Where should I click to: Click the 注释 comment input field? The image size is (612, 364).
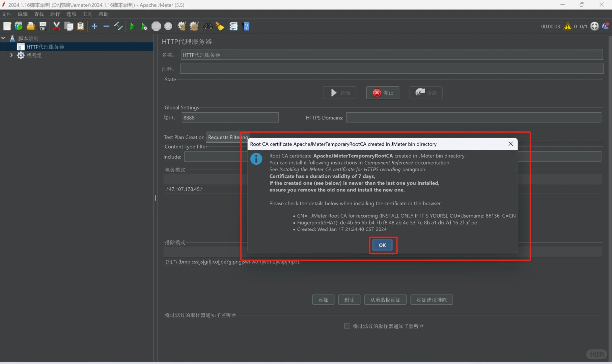[392, 69]
